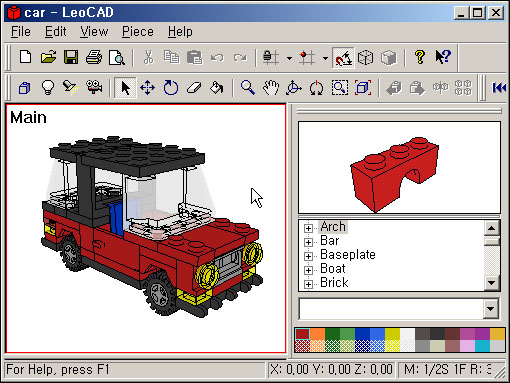Select the Baseplate tree label
510x383 pixels.
348,255
